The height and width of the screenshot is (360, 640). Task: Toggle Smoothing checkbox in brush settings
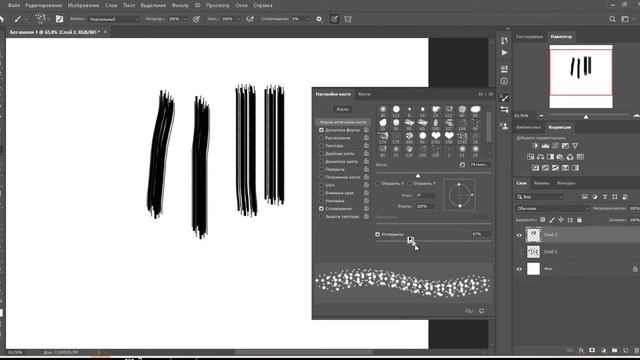[321, 209]
